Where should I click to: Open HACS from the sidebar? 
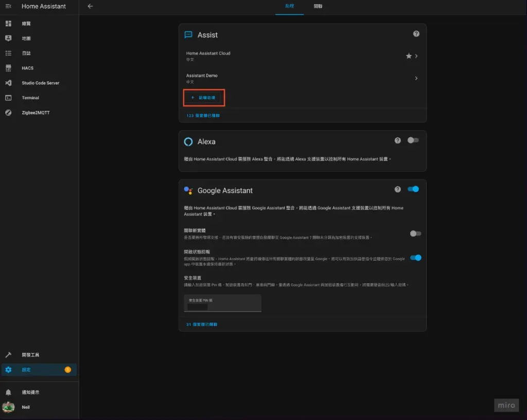(28, 68)
